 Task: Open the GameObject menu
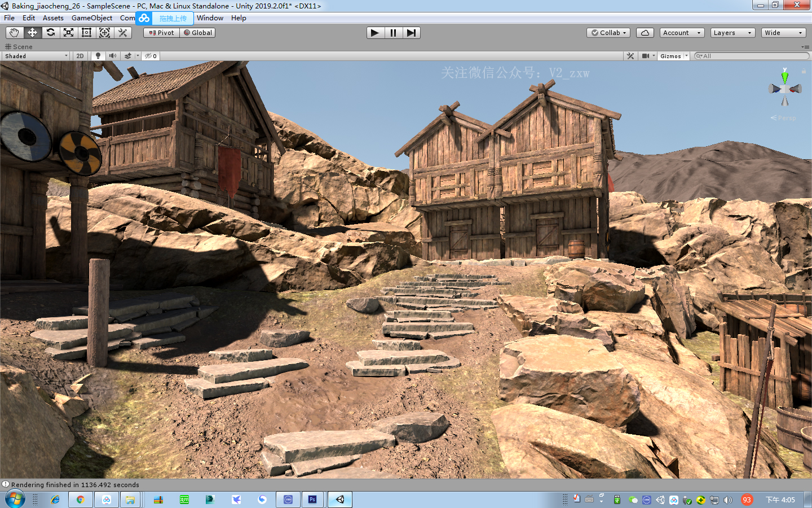click(x=92, y=18)
